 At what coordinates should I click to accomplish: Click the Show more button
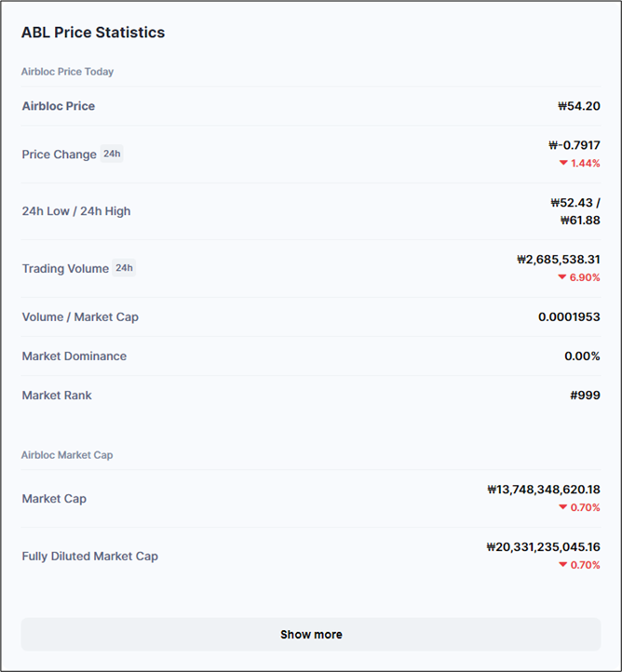311,634
